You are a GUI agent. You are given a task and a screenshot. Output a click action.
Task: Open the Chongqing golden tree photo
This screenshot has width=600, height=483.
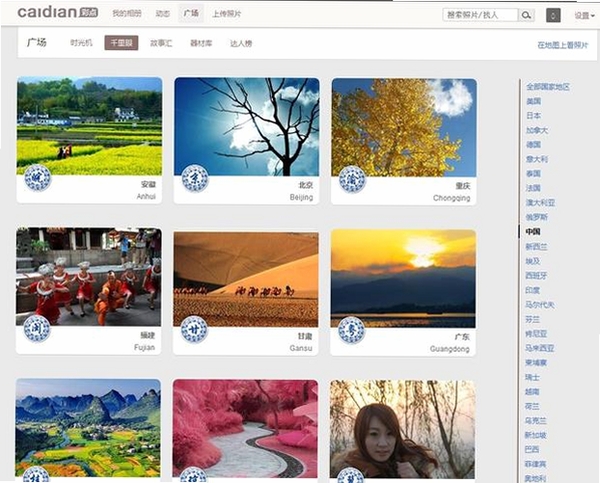coord(404,127)
